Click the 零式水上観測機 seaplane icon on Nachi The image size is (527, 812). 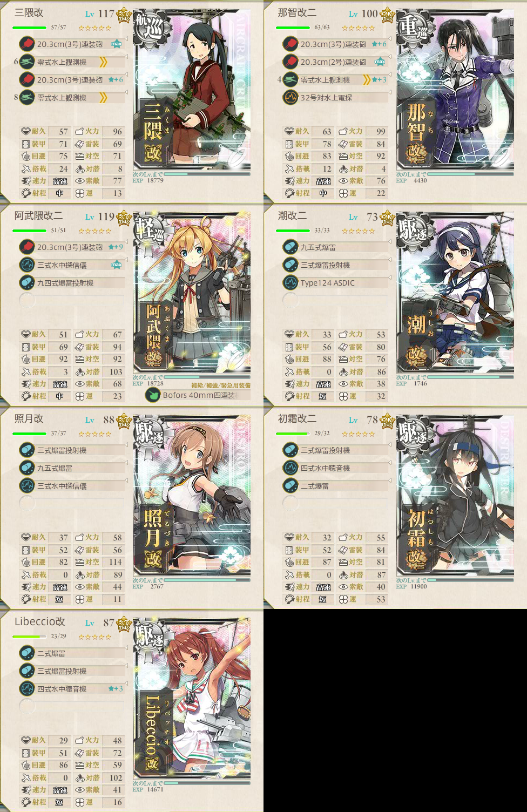290,80
